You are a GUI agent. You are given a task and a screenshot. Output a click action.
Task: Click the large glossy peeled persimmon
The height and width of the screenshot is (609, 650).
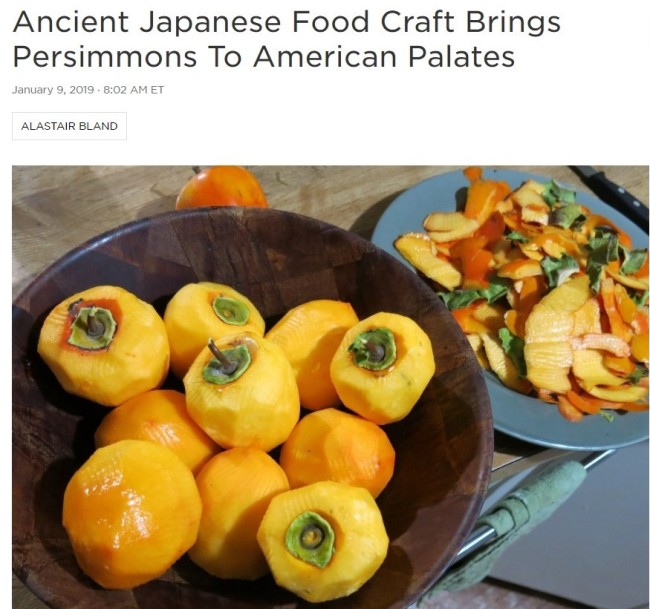click(x=132, y=514)
